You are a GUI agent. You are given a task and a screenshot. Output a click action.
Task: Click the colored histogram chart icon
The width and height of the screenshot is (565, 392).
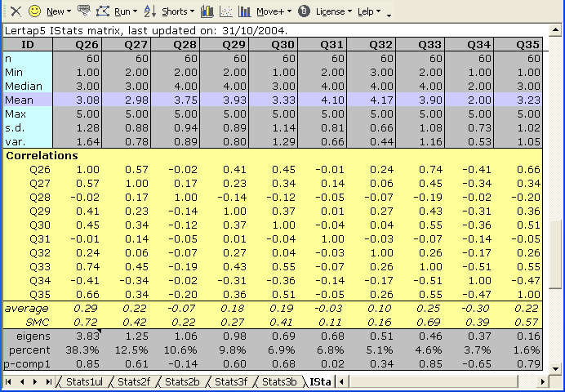coord(207,11)
